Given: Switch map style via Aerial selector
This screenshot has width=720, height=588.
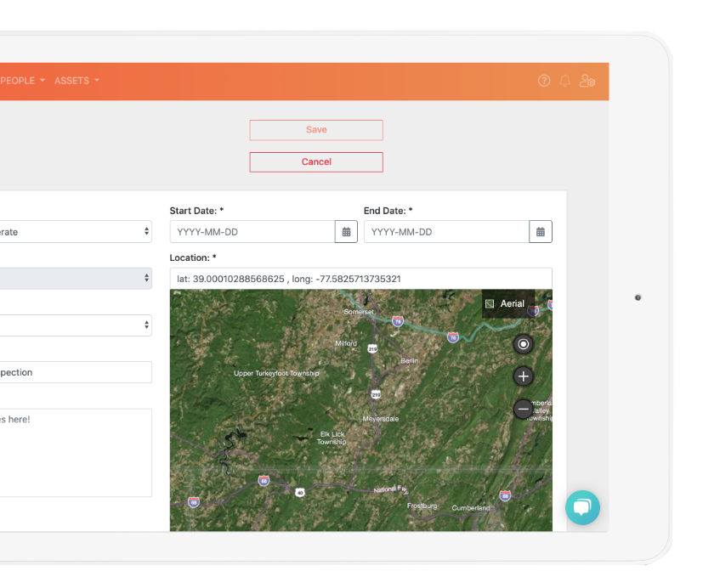Looking at the screenshot, I should coord(507,303).
